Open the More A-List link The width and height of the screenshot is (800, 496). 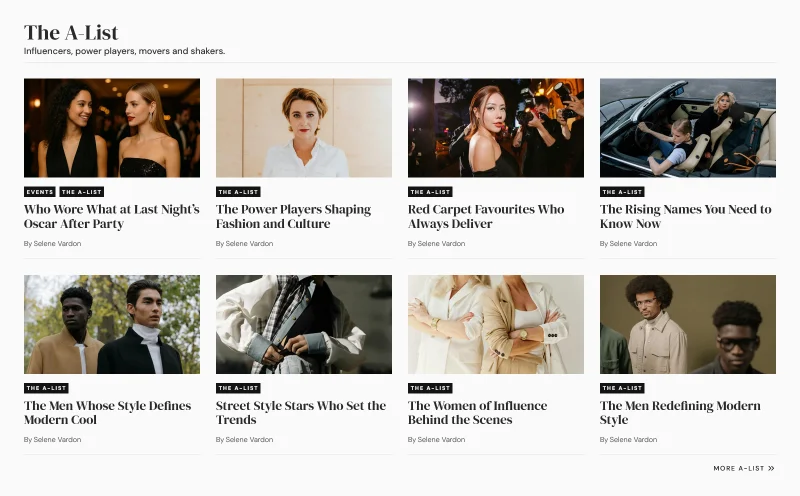[x=744, y=468]
